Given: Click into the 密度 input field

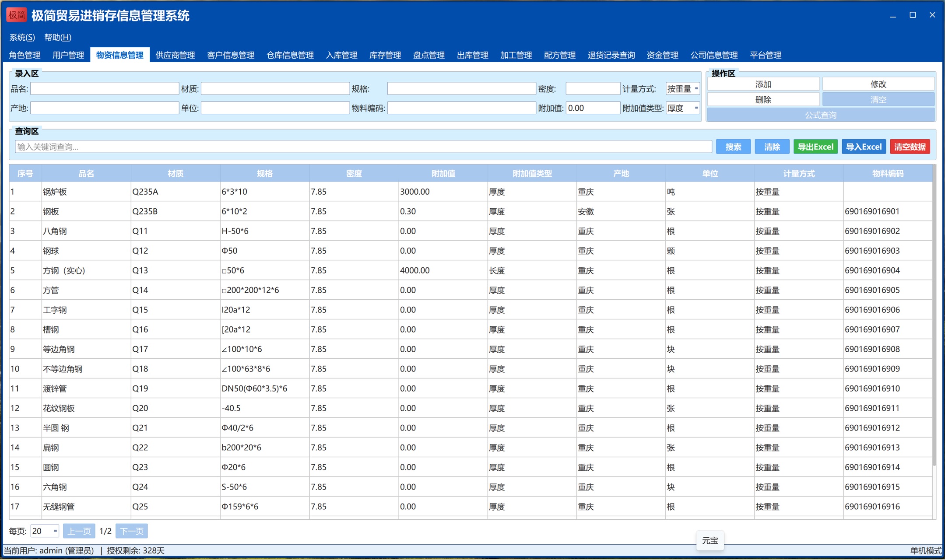Looking at the screenshot, I should click(x=593, y=89).
